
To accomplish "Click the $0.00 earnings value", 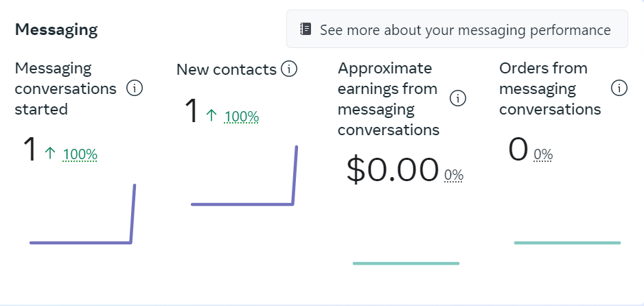I will (392, 169).
